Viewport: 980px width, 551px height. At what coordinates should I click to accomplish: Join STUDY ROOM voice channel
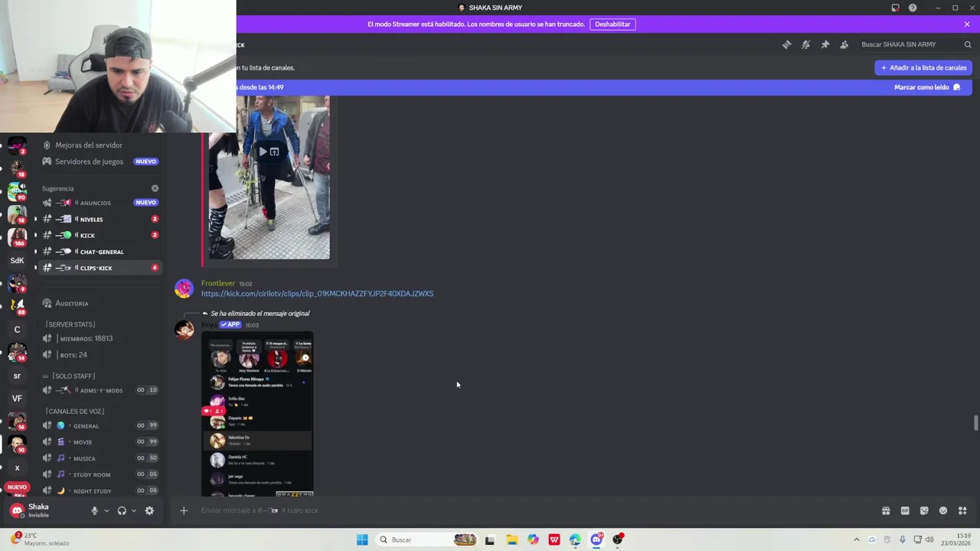(100, 474)
